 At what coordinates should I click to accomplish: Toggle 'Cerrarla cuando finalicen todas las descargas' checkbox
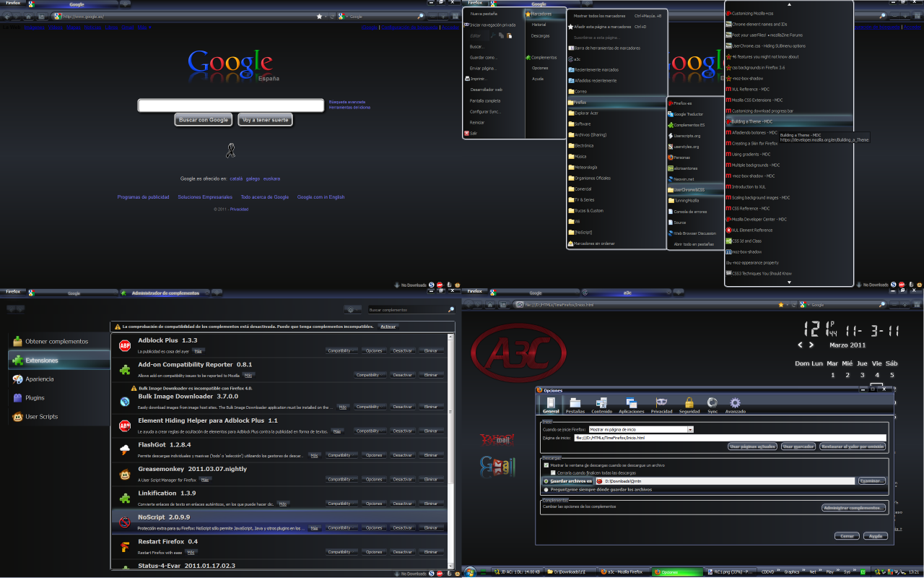[x=553, y=473]
